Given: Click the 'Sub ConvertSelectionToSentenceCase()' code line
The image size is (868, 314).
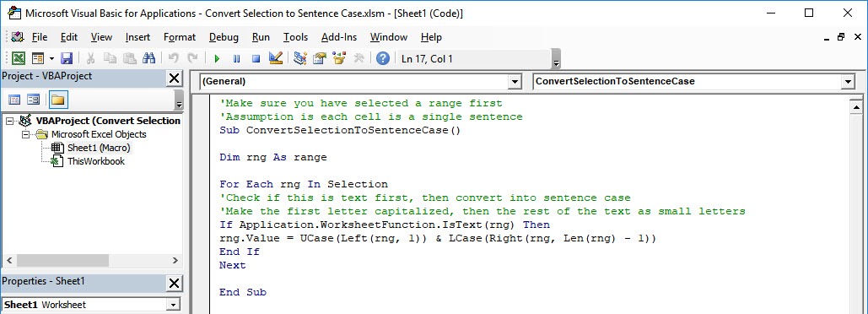Looking at the screenshot, I should (340, 131).
